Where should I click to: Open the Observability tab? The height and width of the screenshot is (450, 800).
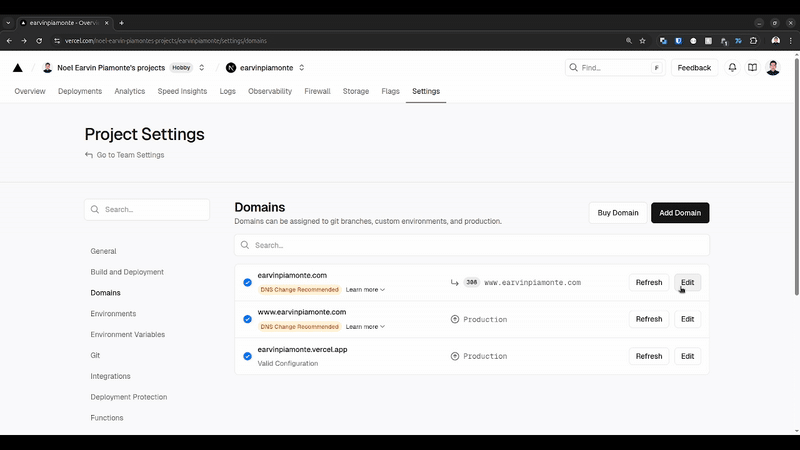pos(270,91)
